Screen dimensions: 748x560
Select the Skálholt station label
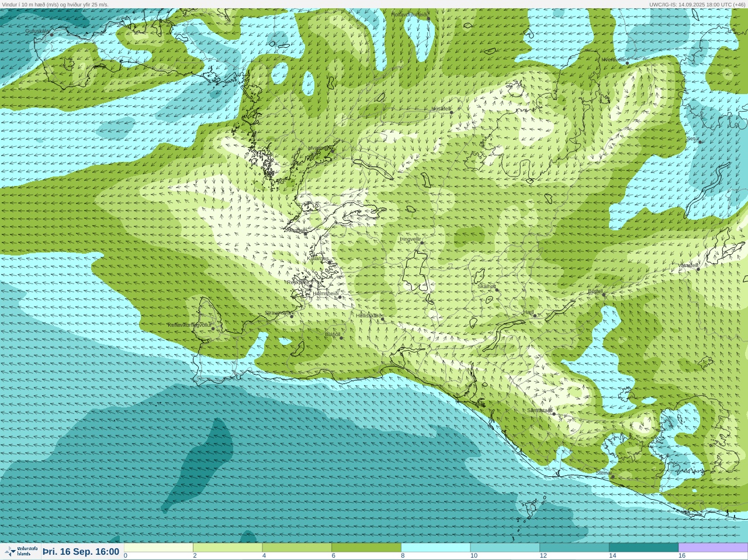point(487,286)
